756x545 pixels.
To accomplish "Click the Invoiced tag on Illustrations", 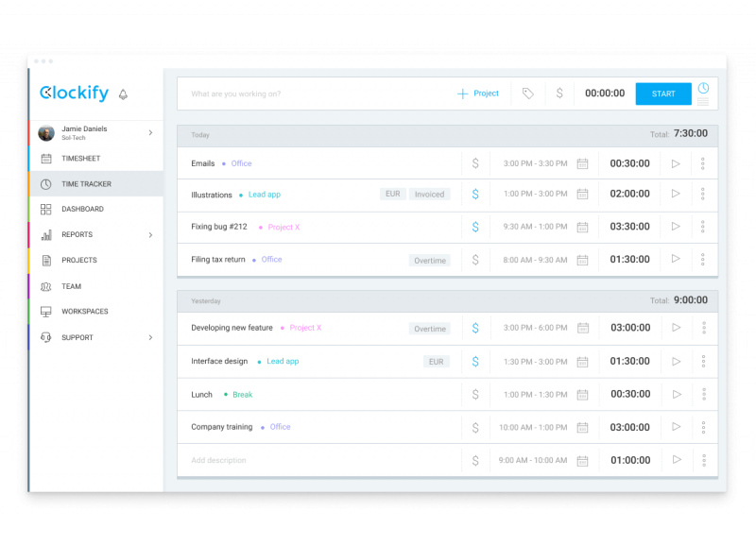I will 429,195.
